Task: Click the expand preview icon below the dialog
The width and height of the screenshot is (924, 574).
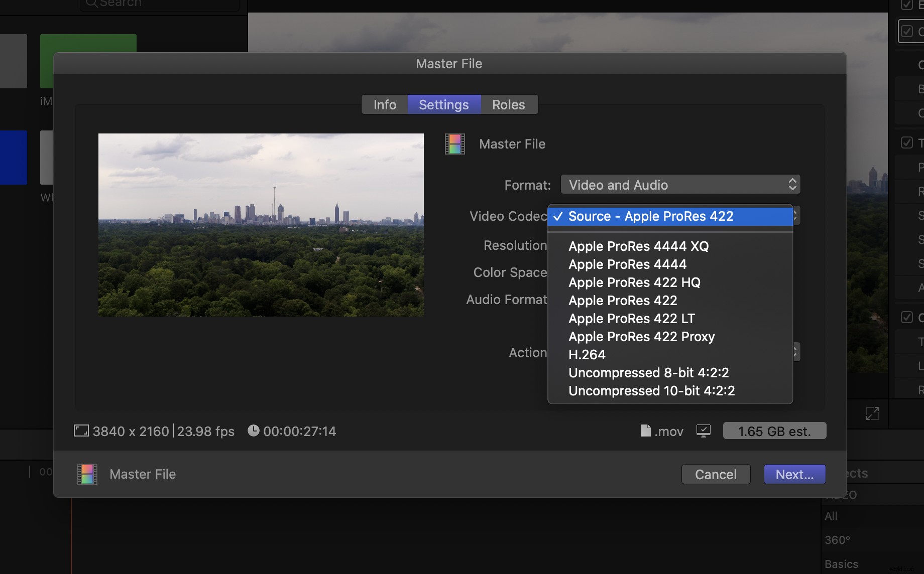Action: (873, 413)
